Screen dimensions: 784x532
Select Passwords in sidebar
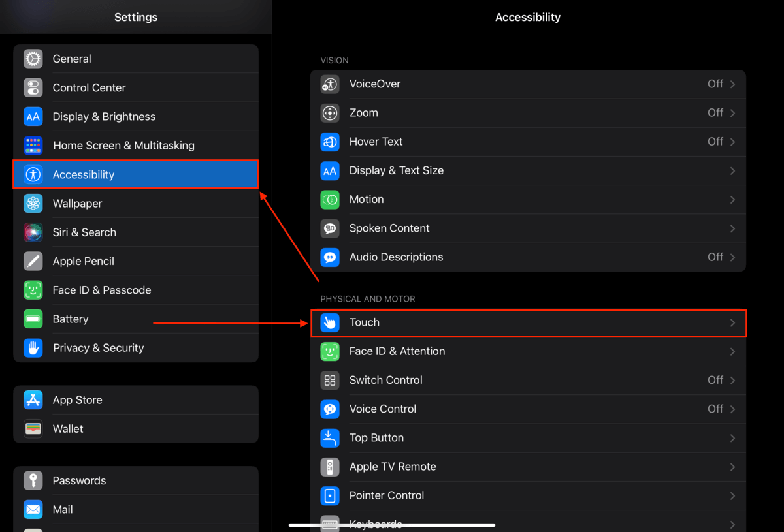click(136, 480)
